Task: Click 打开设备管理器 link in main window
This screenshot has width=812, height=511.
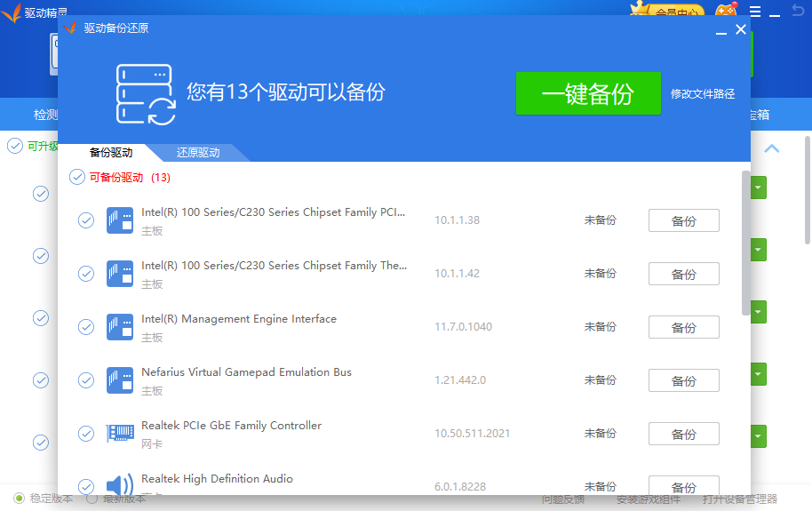Action: point(740,499)
